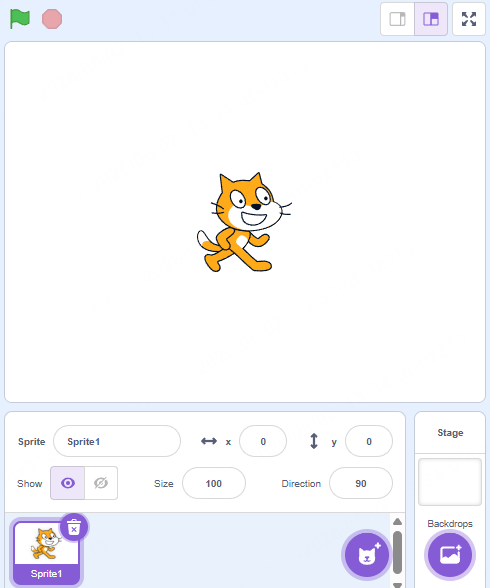490x588 pixels.
Task: Edit the sprite name field Sprite1
Action: [x=117, y=441]
